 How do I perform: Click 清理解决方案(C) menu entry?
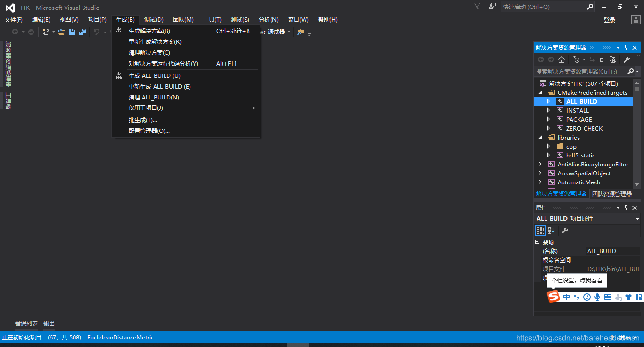pyautogui.click(x=186, y=53)
